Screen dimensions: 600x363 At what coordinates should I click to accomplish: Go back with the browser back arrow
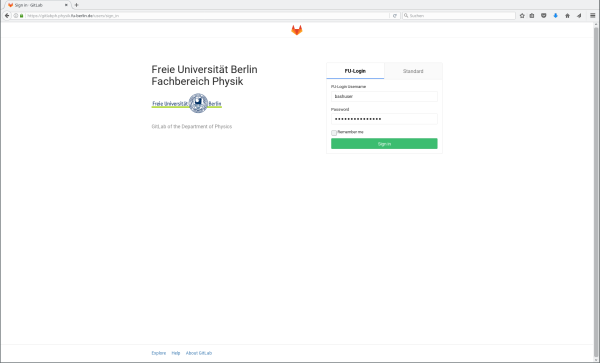7,16
